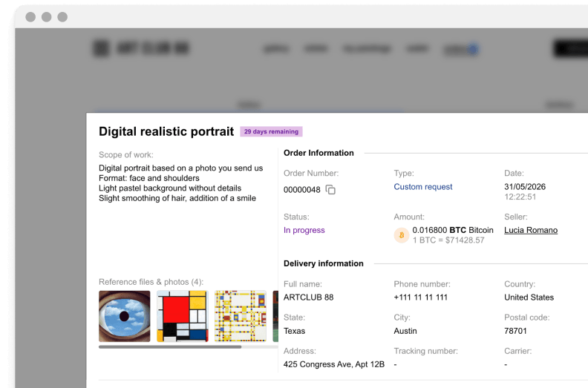Screen dimensions: 588x388
Task: Open the Custom request type link
Action: 422,187
